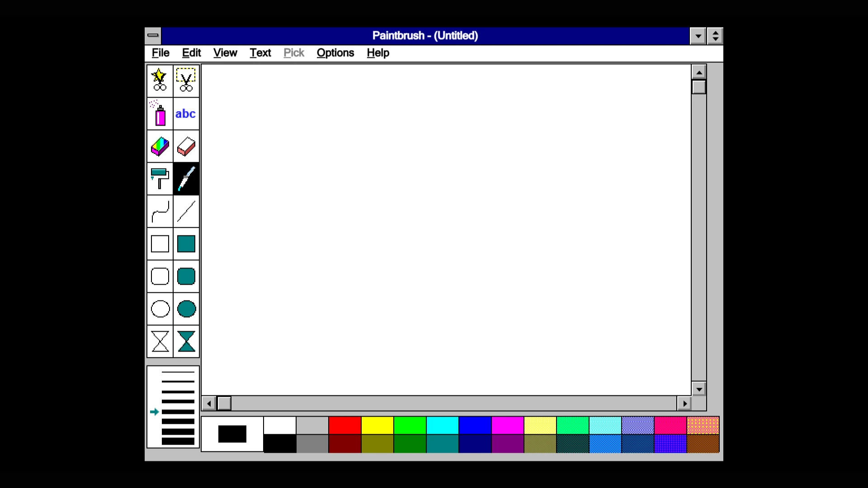Select the straight Line tool
868x488 pixels.
(186, 211)
